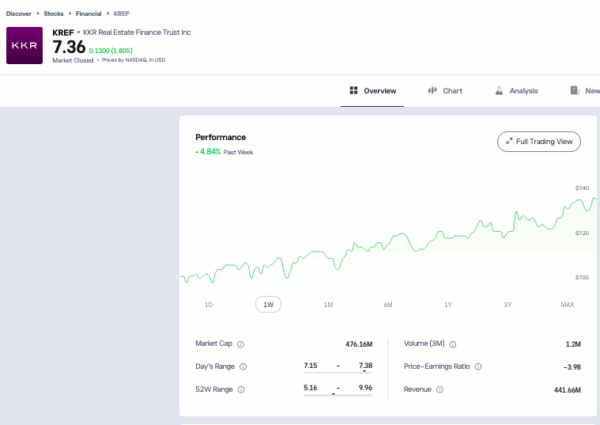Open Market Cap info icon
Viewport: 600px width, 425px height.
241,344
